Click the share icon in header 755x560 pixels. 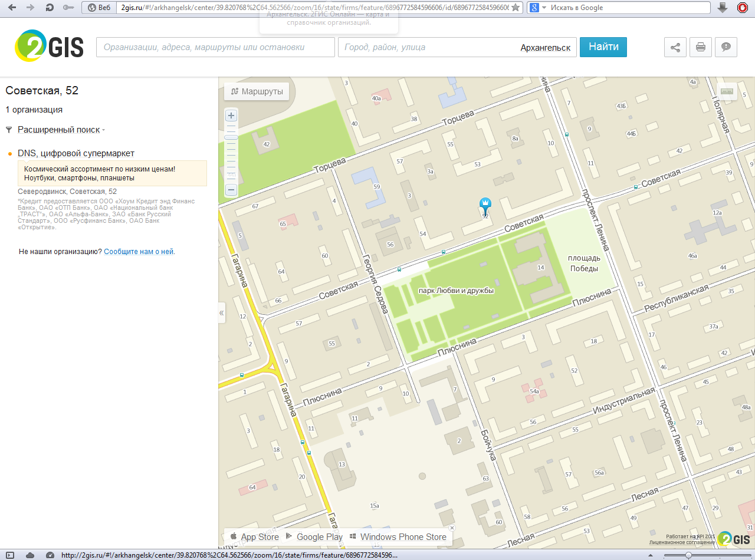[x=675, y=47]
